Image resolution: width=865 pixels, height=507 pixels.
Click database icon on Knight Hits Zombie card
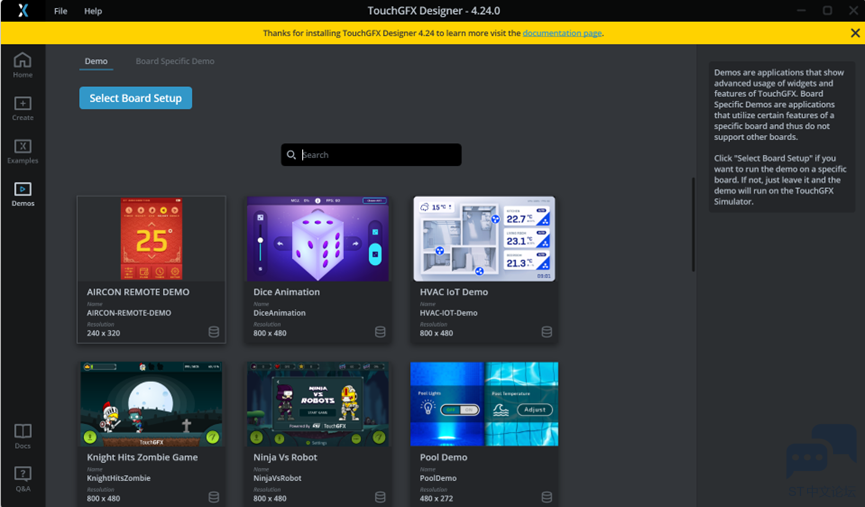pyautogui.click(x=213, y=497)
